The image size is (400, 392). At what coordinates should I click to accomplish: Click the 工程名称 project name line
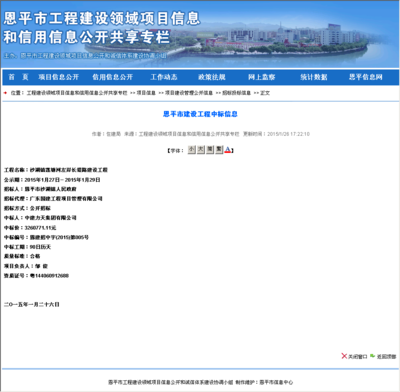click(56, 170)
